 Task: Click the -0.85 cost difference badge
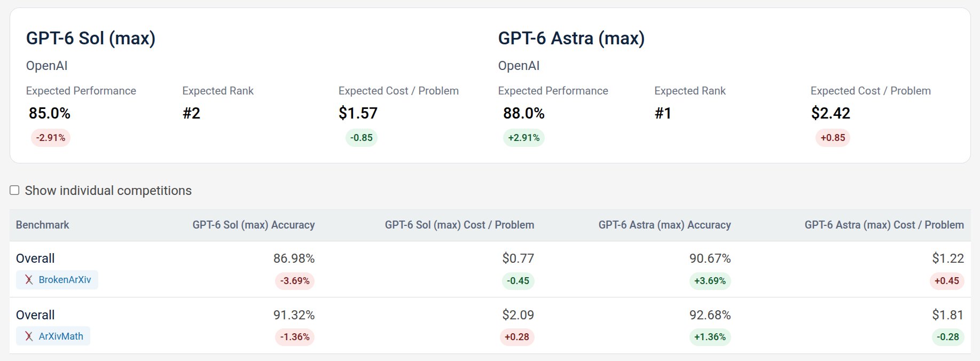[362, 138]
